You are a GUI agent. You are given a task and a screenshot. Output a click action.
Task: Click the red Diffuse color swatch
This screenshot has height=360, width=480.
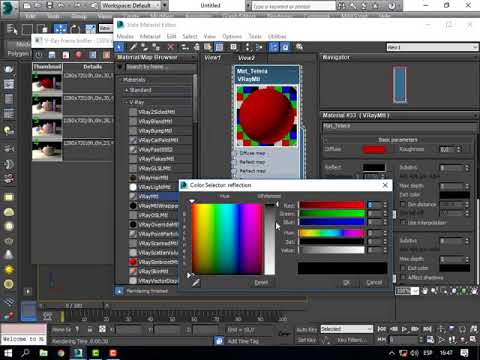[x=374, y=149]
